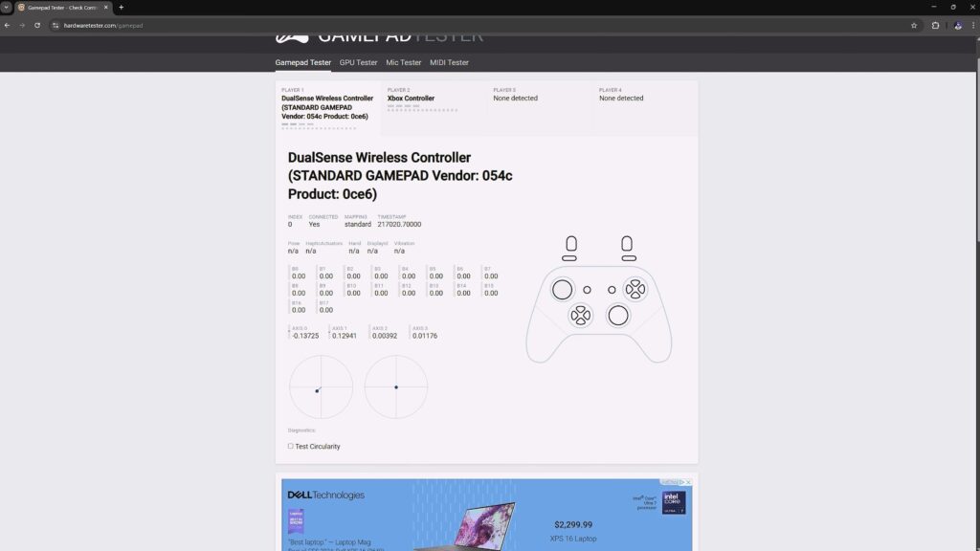980x551 pixels.
Task: Click the right small center button on diagram
Action: (x=612, y=290)
